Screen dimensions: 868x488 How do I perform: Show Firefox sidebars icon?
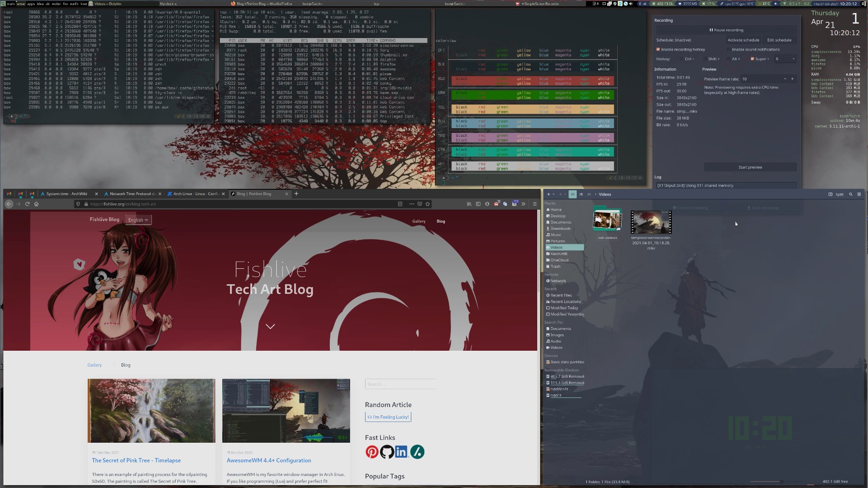pyautogui.click(x=478, y=204)
